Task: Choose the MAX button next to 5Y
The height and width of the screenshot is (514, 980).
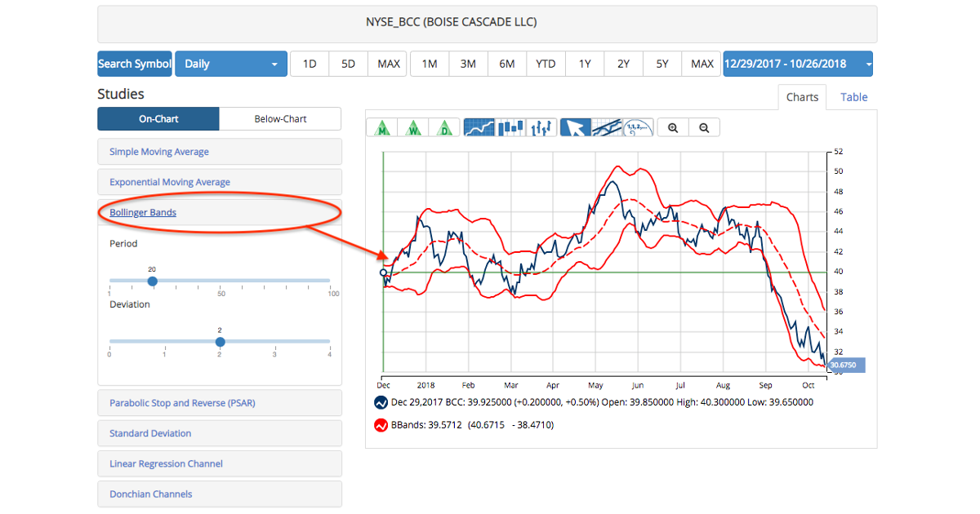Action: tap(702, 64)
